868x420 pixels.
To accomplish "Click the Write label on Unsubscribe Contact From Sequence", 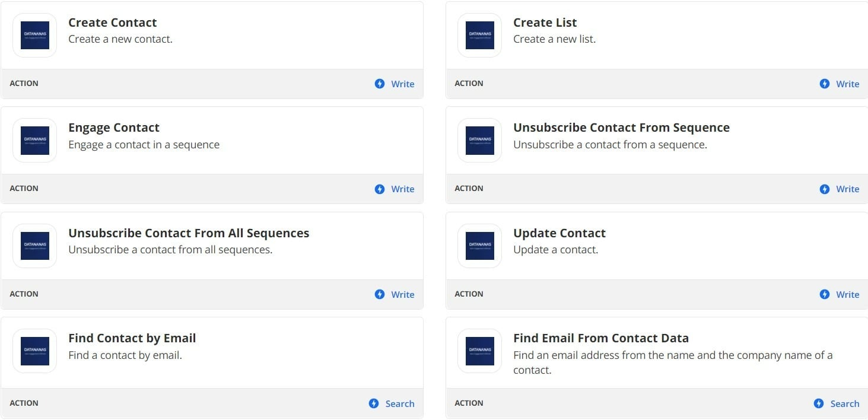I will tap(848, 189).
